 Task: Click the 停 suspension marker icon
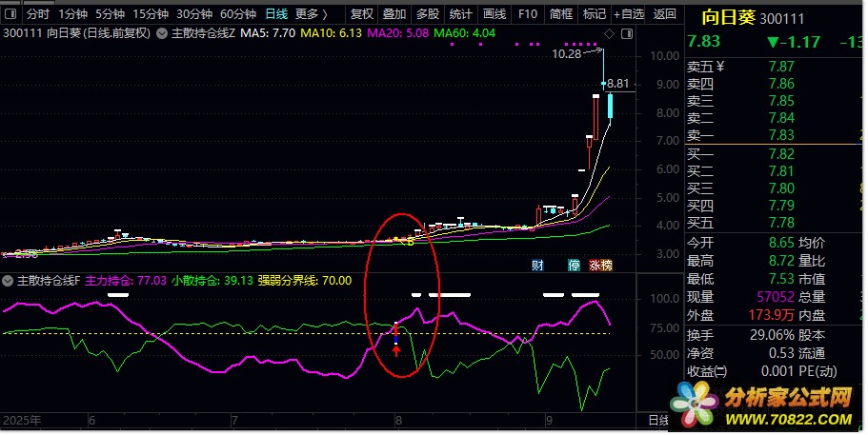pyautogui.click(x=574, y=266)
